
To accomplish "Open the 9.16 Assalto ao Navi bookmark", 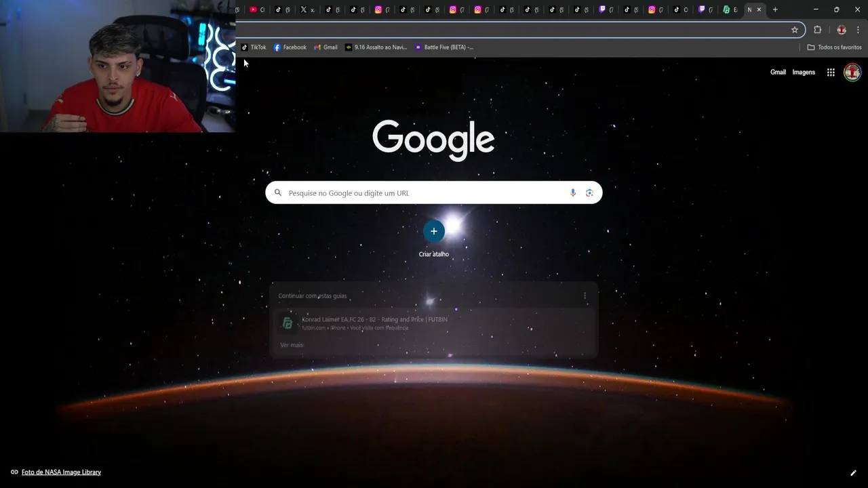I will [376, 47].
